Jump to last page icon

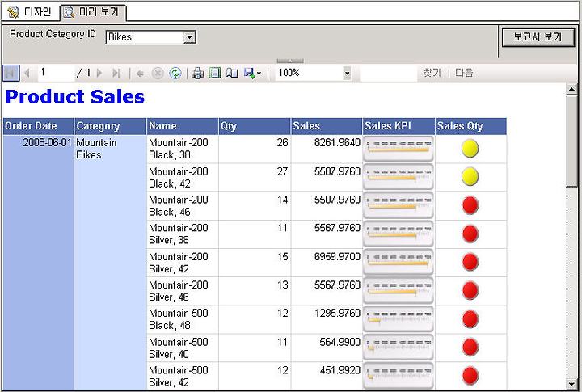[x=116, y=73]
